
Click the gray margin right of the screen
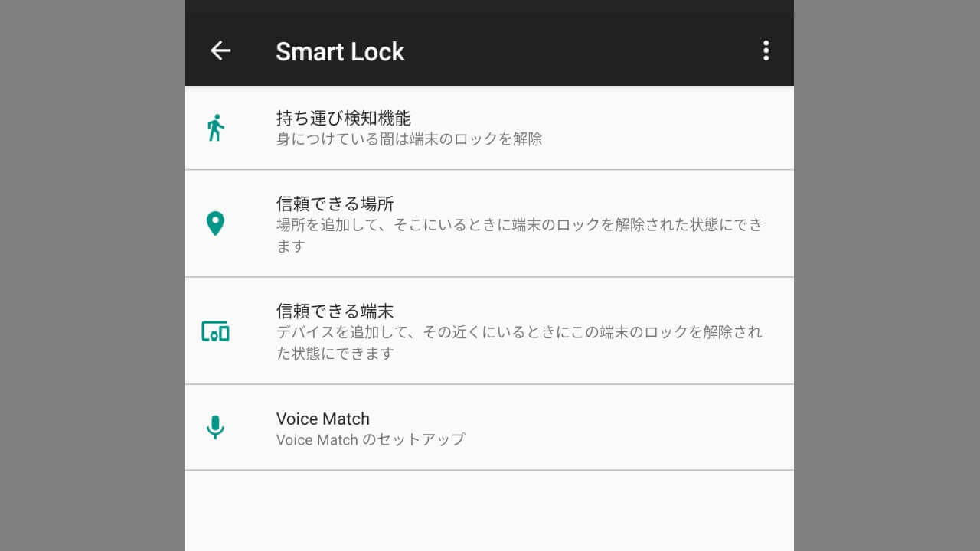click(x=887, y=275)
